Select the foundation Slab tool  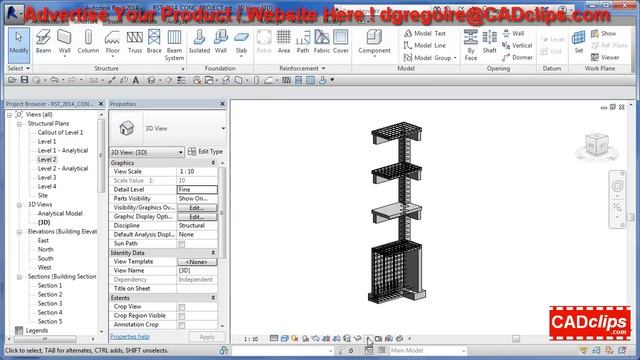pos(241,43)
